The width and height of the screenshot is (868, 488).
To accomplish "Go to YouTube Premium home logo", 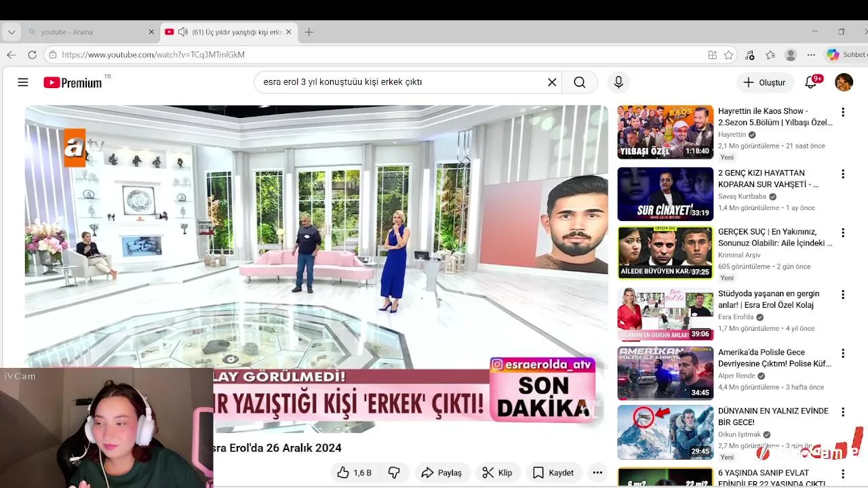I will point(73,83).
